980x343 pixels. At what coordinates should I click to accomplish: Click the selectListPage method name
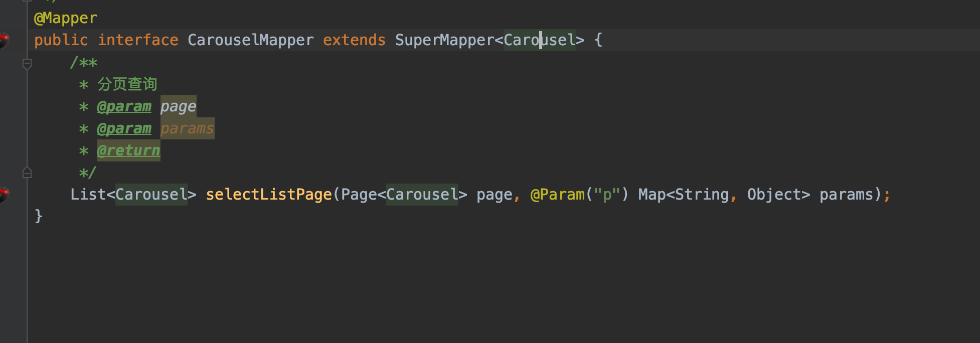268,195
